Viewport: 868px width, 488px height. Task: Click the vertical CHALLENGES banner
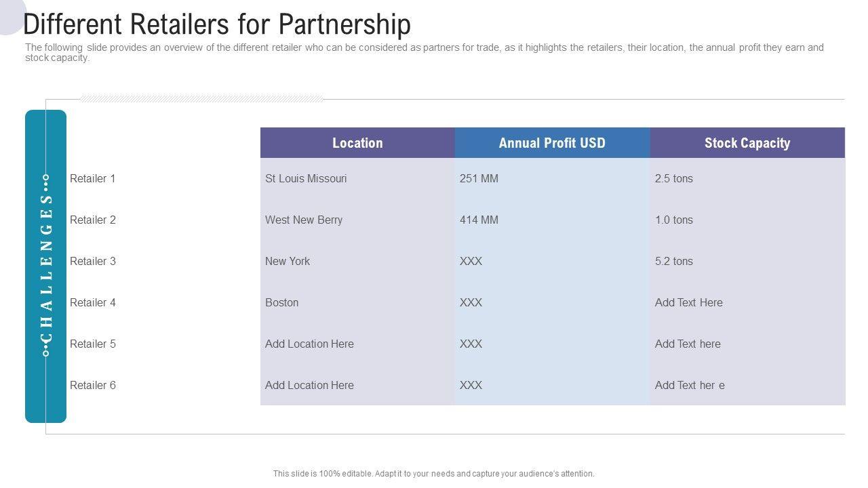[45, 266]
